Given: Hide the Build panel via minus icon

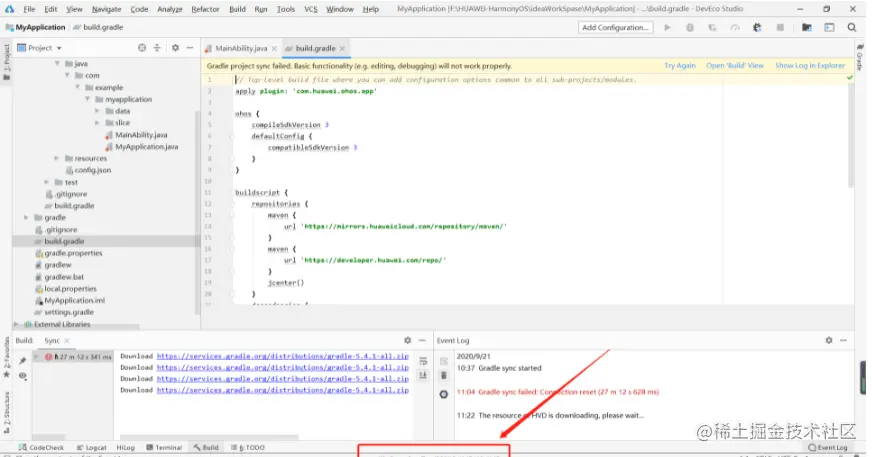Looking at the screenshot, I should [x=422, y=340].
